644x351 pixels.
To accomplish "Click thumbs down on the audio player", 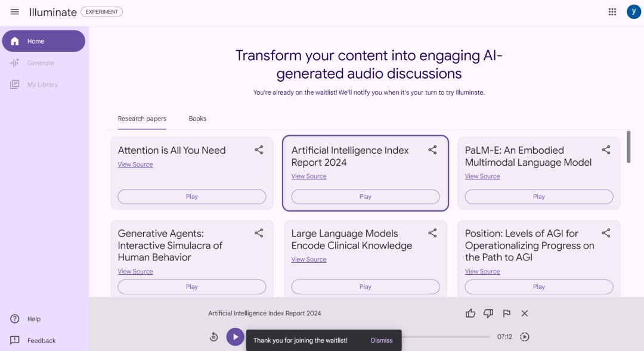I will coord(488,313).
